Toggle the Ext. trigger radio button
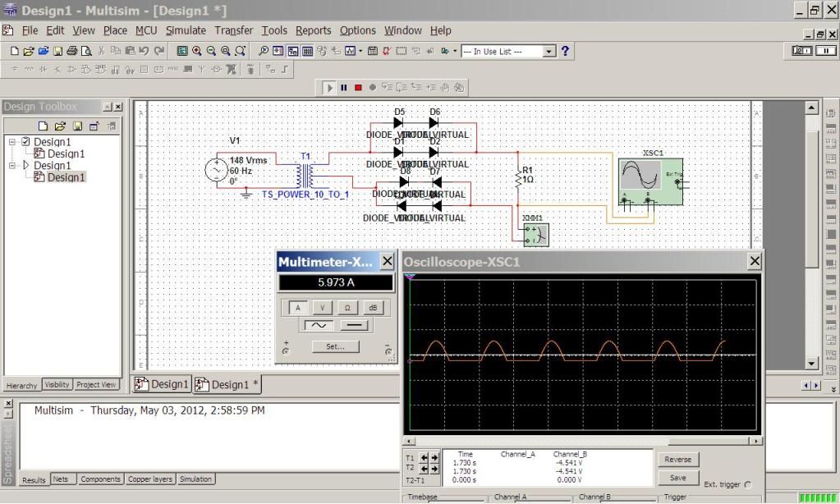Viewport: 840px width, 504px height. point(747,485)
